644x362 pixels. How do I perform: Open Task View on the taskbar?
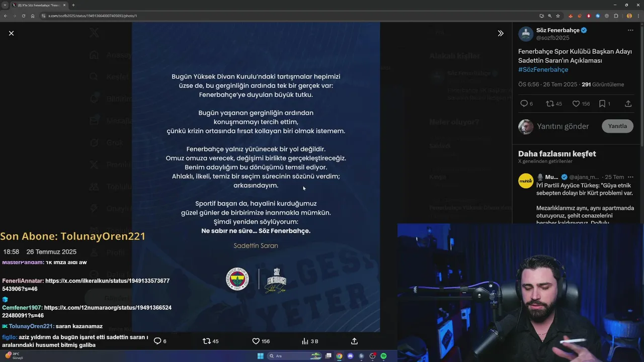[x=329, y=356]
